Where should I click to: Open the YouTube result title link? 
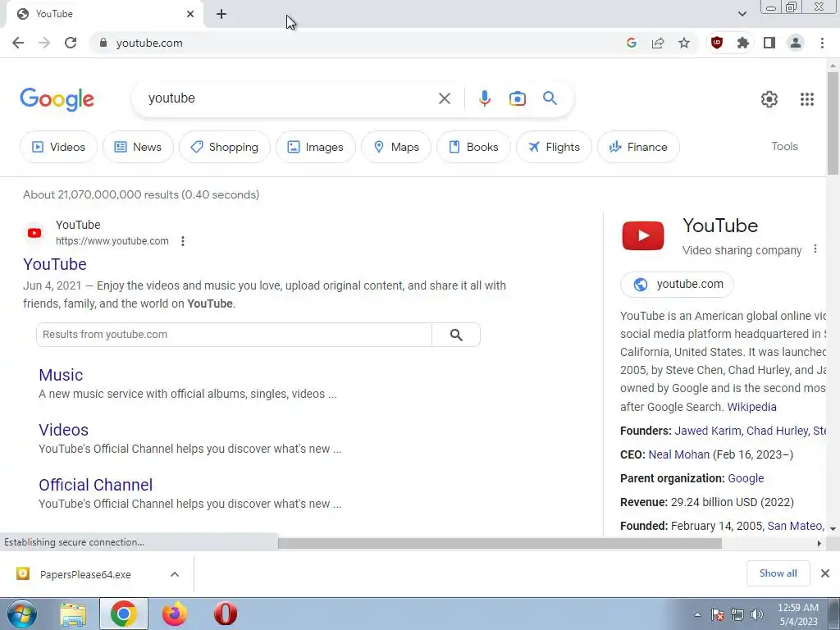tap(55, 264)
